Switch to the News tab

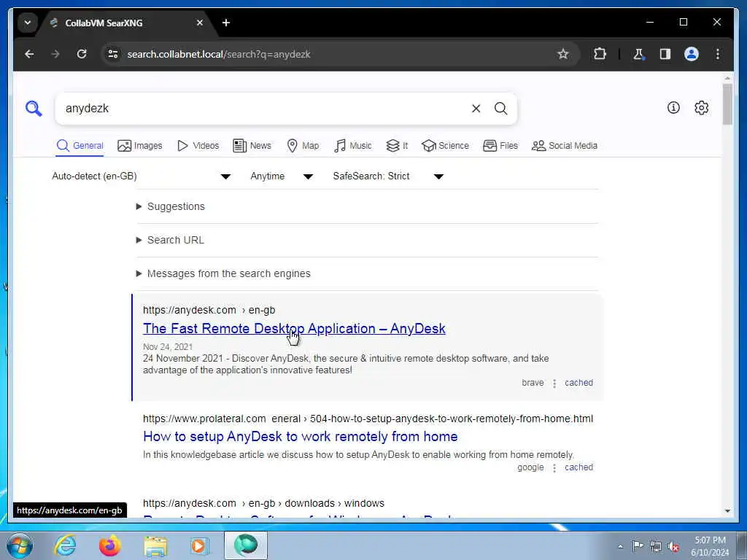click(x=252, y=146)
